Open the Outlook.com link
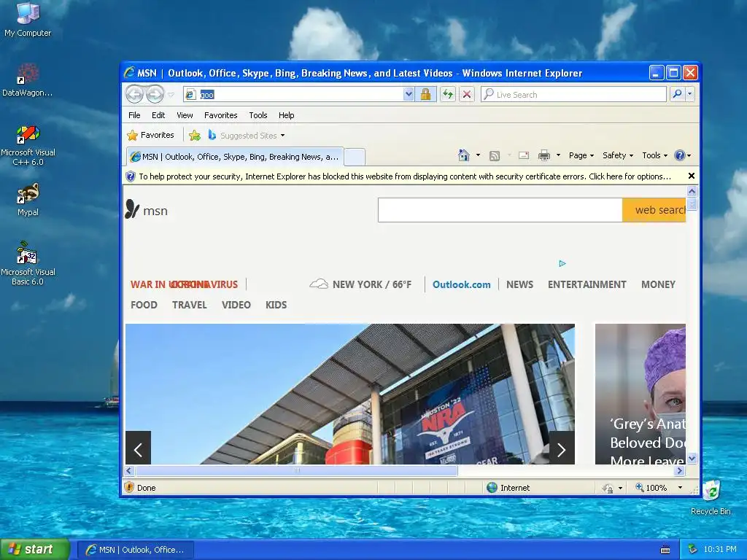This screenshot has height=560, width=747. tap(461, 284)
